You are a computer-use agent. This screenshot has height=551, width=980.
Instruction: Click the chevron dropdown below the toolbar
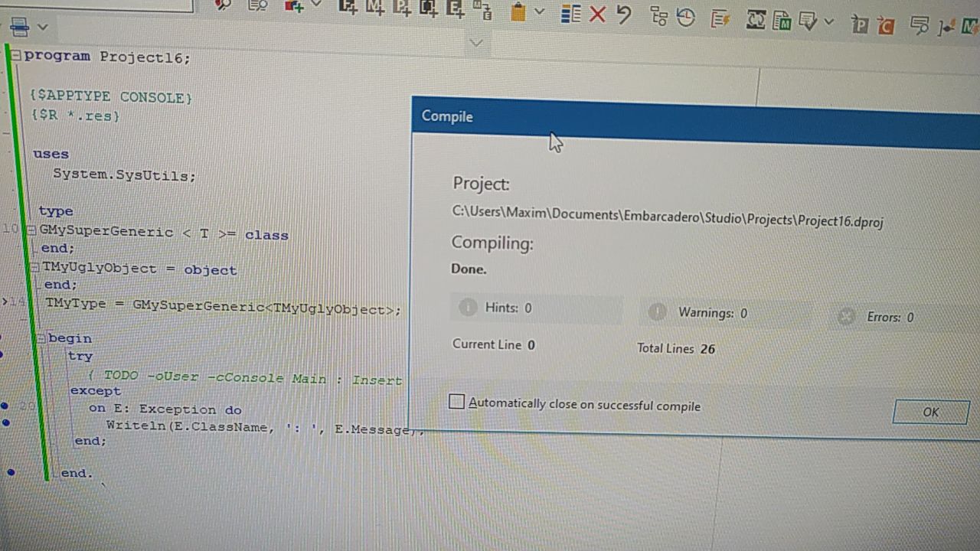tap(476, 43)
